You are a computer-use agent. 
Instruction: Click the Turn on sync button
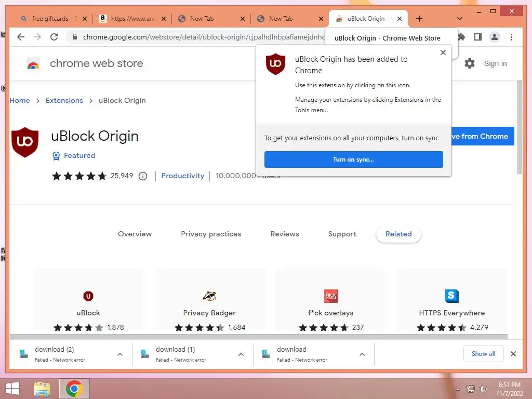[353, 159]
